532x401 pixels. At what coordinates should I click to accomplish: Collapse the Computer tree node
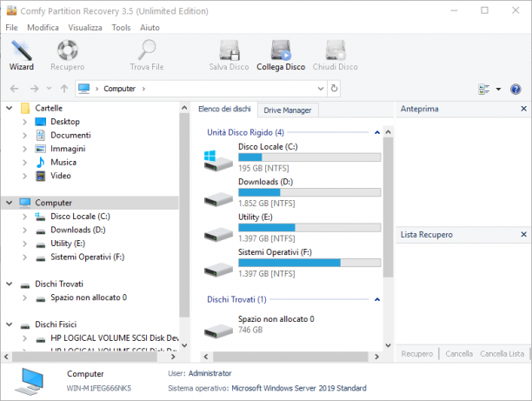point(10,203)
